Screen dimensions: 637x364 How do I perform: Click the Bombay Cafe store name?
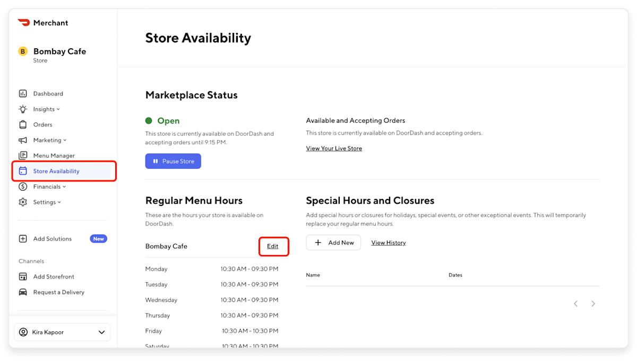tap(59, 51)
